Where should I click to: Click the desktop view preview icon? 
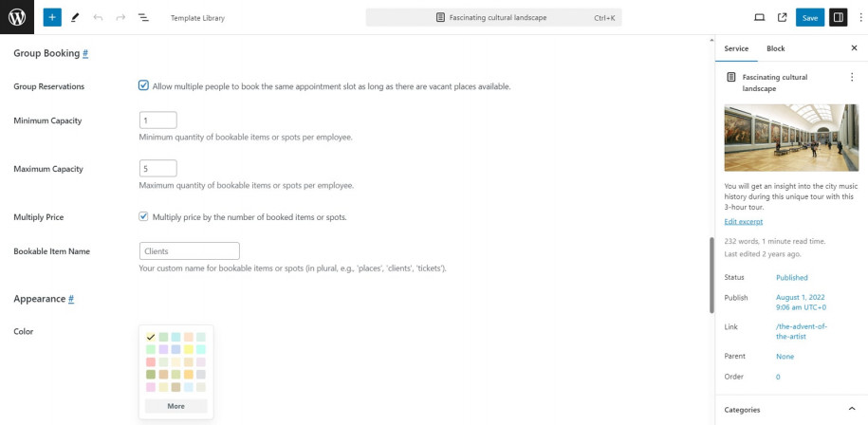[x=759, y=17]
